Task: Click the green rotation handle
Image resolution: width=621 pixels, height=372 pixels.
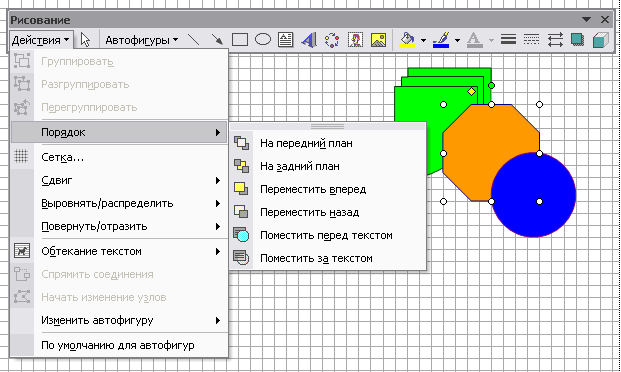Action: 491,85
